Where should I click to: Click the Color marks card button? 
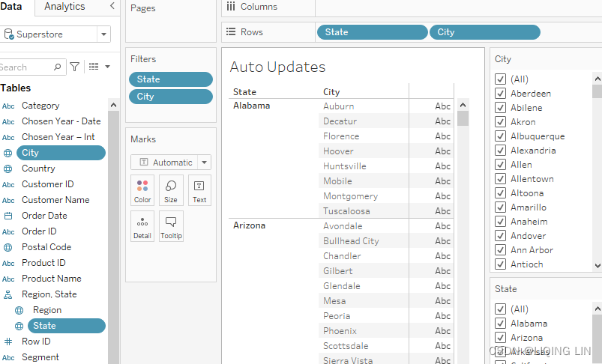point(142,190)
